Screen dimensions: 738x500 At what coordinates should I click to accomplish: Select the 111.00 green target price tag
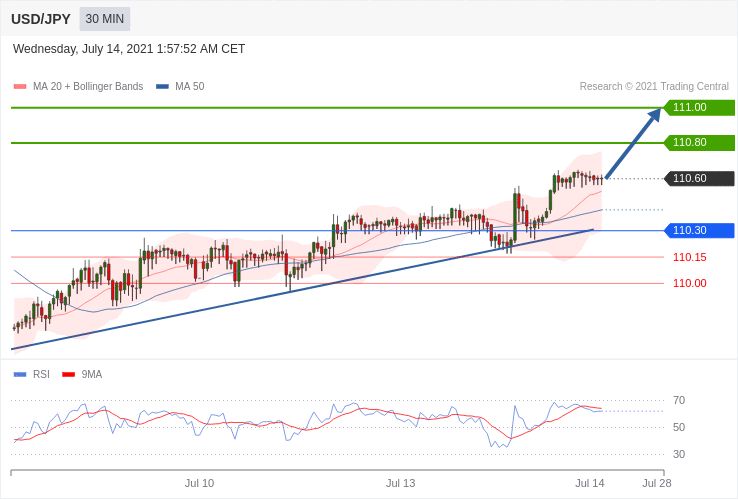click(x=699, y=107)
